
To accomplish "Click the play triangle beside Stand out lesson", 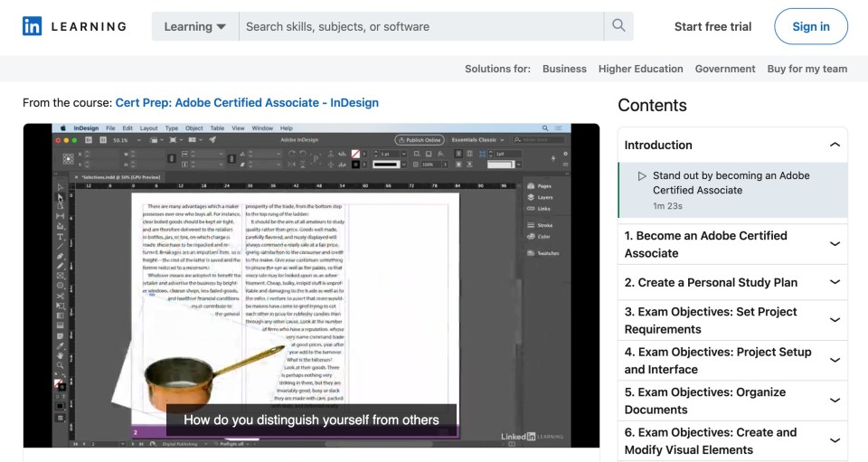I will [x=642, y=176].
